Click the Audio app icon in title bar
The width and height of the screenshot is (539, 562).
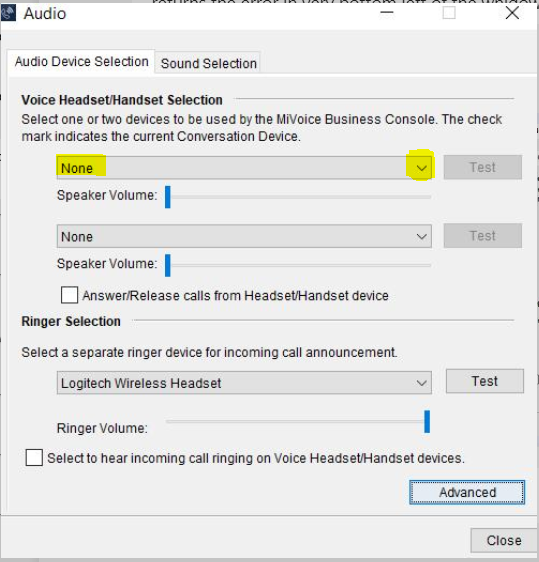click(8, 13)
